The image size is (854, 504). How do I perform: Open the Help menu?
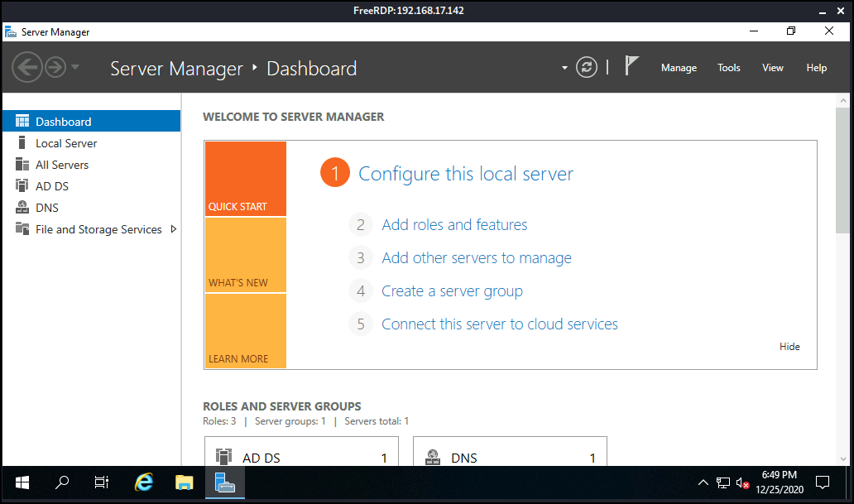[x=817, y=68]
